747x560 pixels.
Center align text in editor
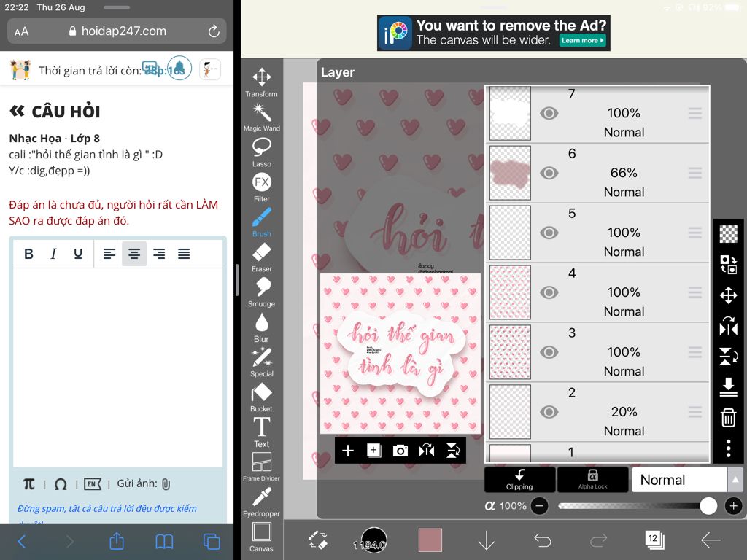tap(134, 254)
